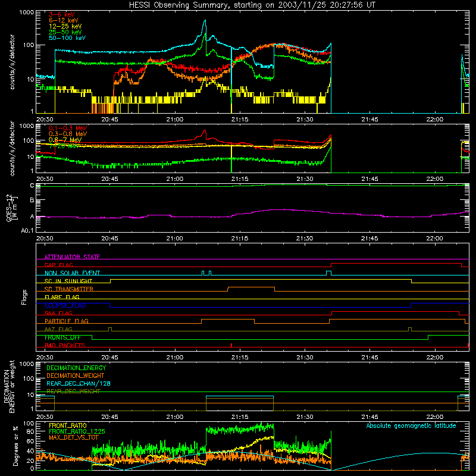Click the HESSI Observing Summary title text
476x476 pixels.
pyautogui.click(x=252, y=5)
